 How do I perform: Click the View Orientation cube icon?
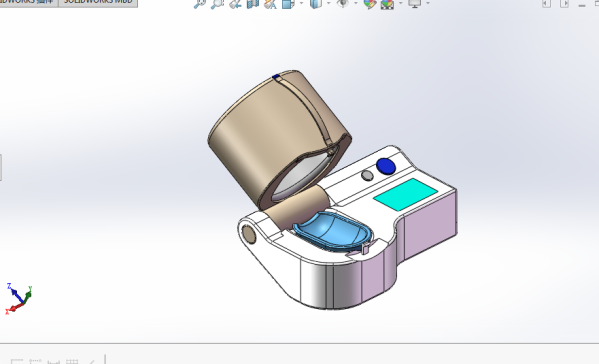[288, 3]
